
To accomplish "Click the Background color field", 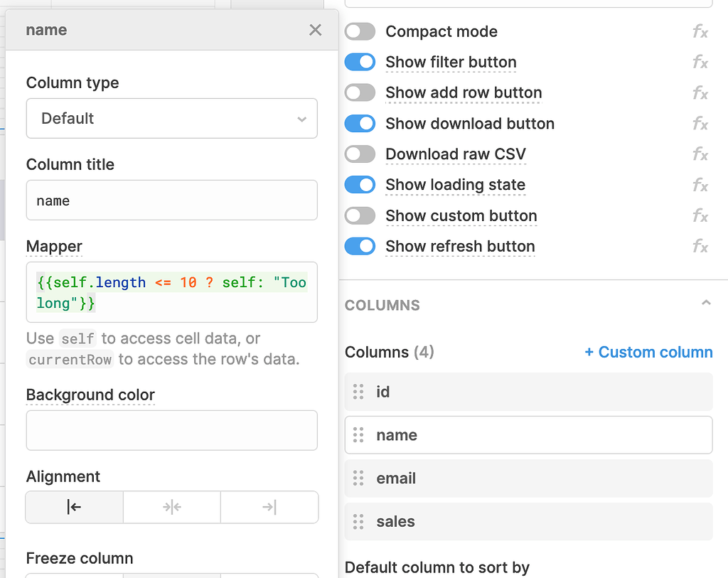I will (x=171, y=430).
